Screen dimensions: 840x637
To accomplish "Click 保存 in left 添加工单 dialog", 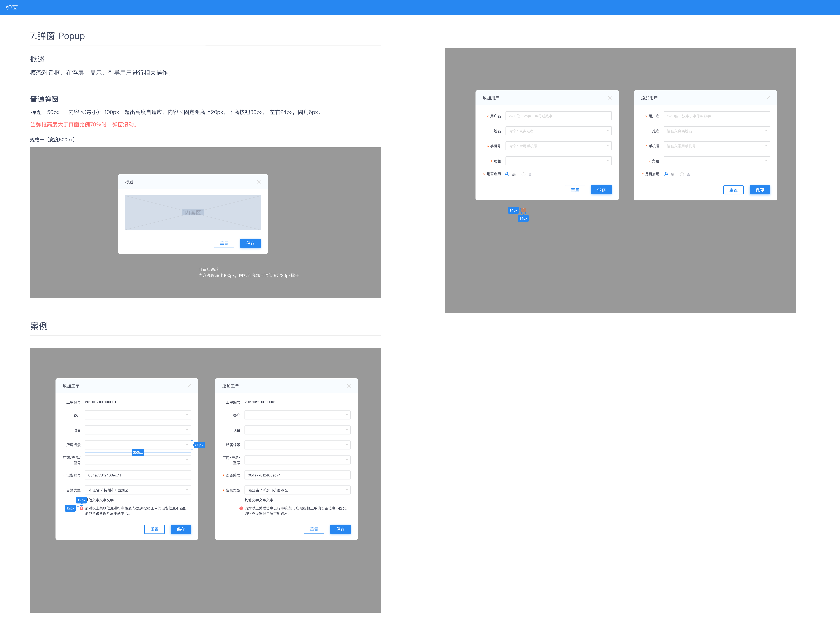I will [181, 529].
